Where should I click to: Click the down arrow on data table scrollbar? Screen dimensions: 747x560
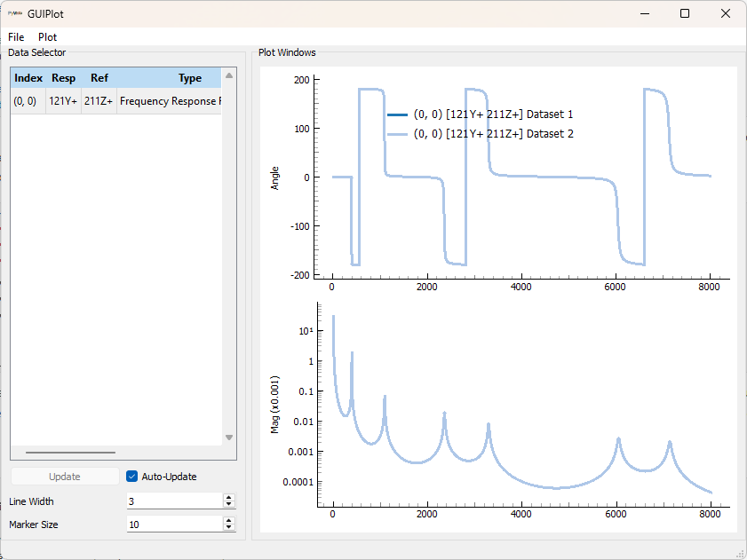[229, 438]
